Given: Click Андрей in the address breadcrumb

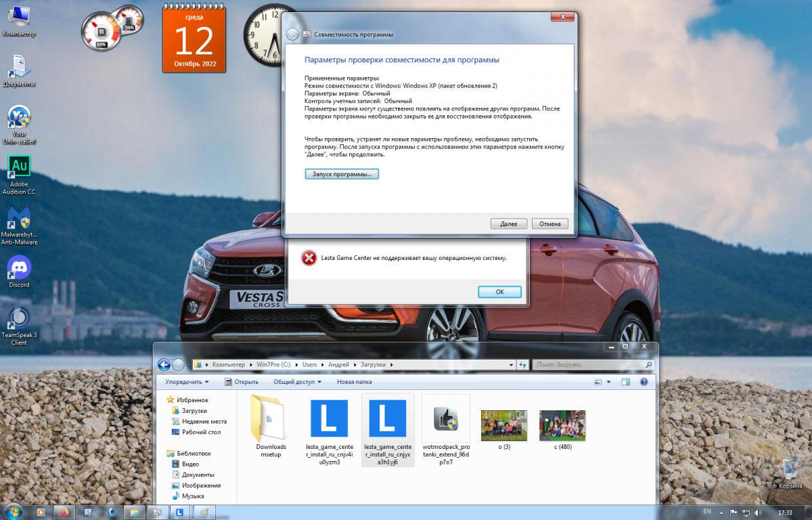Looking at the screenshot, I should coord(340,365).
